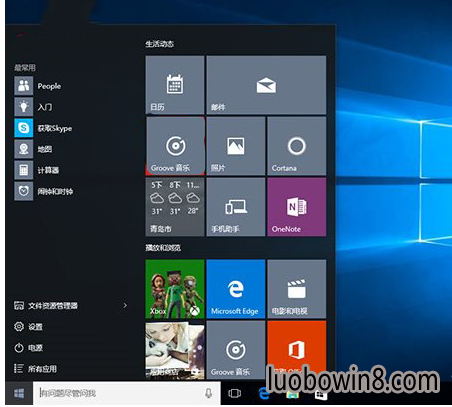Open the People app from most used list

tap(38, 86)
